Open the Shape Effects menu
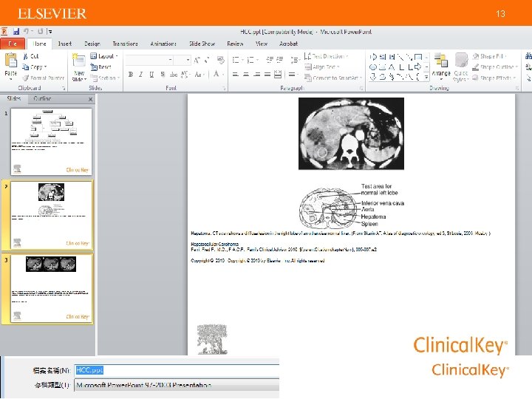Viewport: 532px width, 399px height. pyautogui.click(x=494, y=78)
